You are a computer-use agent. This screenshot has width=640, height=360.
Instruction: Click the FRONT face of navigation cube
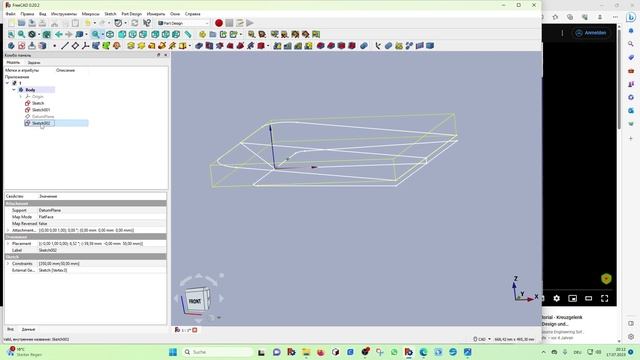195,301
